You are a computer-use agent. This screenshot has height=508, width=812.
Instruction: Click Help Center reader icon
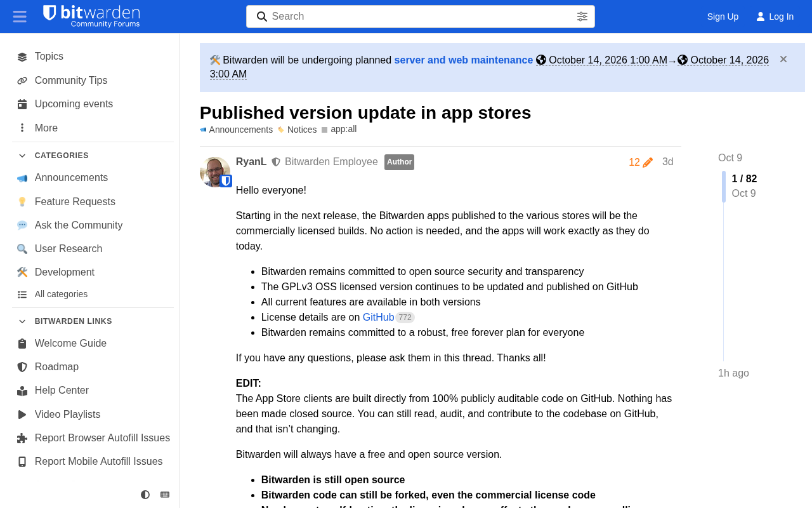22,391
